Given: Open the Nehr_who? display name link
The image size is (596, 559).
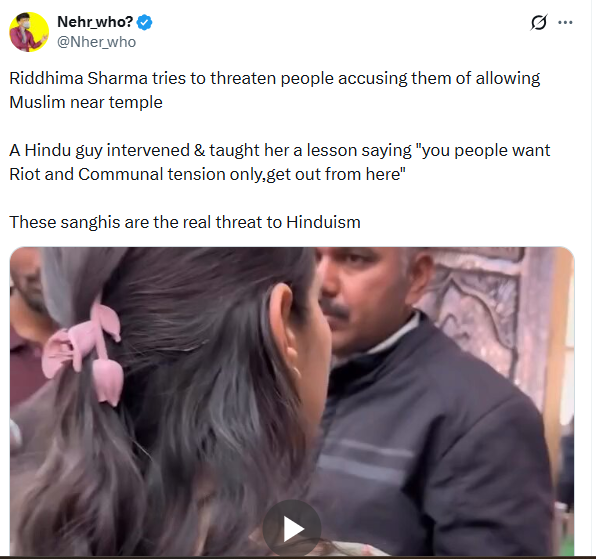Looking at the screenshot, I should click(95, 22).
